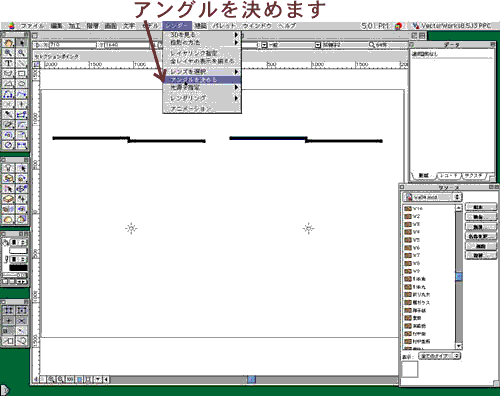This screenshot has width=500, height=396.
Task: Toggle first snap constraint in constraints palette
Action: click(8, 310)
